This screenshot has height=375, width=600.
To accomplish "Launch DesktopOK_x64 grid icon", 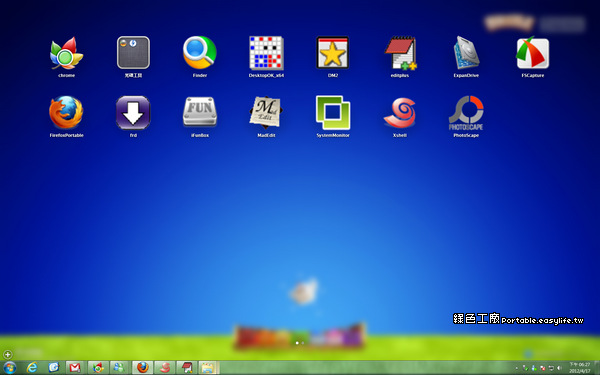I will pyautogui.click(x=266, y=53).
